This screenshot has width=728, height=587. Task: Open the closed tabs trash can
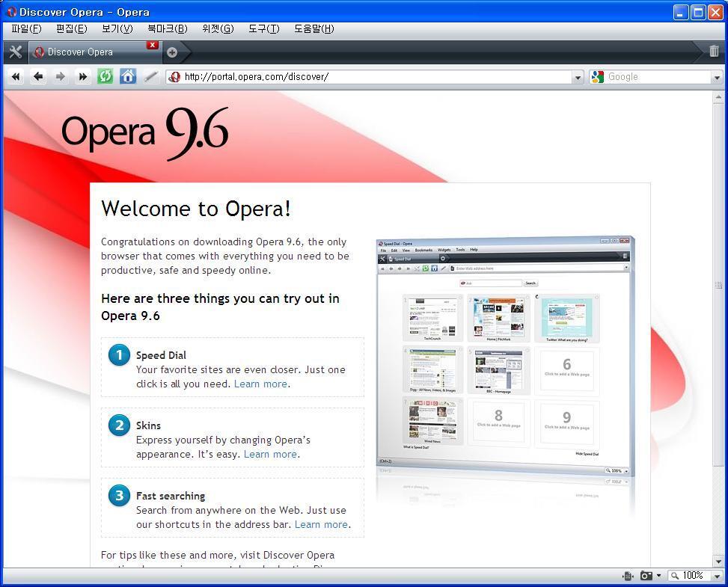(x=714, y=51)
